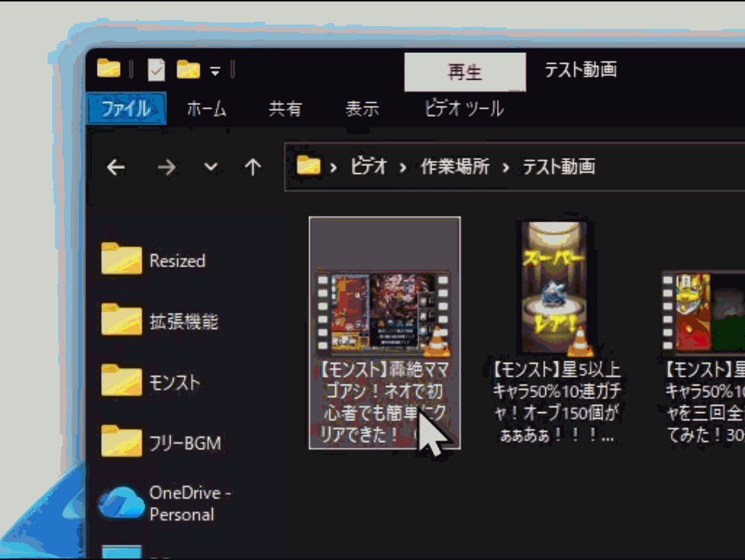745x560 pixels.
Task: Click the forward navigation arrow
Action: click(x=166, y=168)
